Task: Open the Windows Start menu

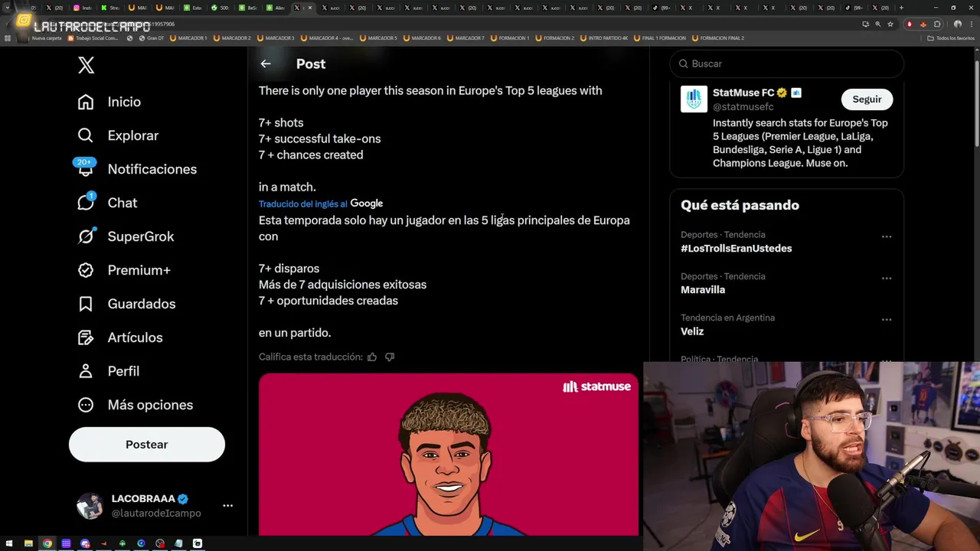Action: click(9, 543)
